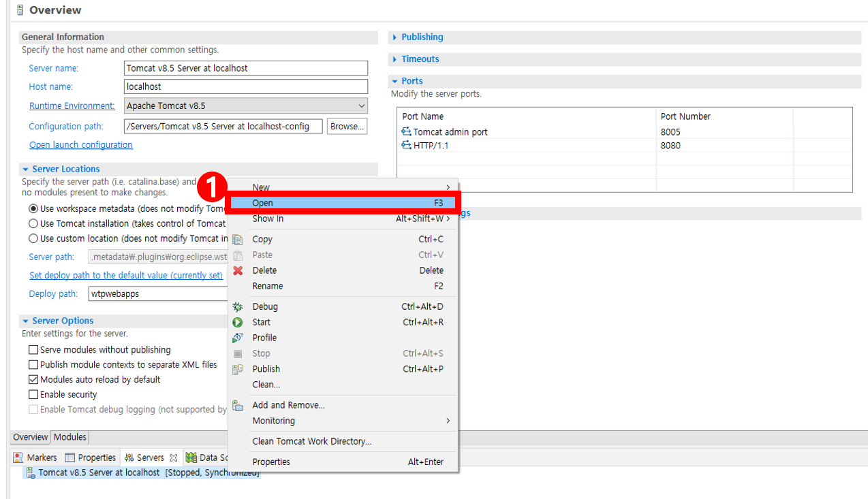
Task: Enable Serve modules without publishing
Action: pos(33,350)
